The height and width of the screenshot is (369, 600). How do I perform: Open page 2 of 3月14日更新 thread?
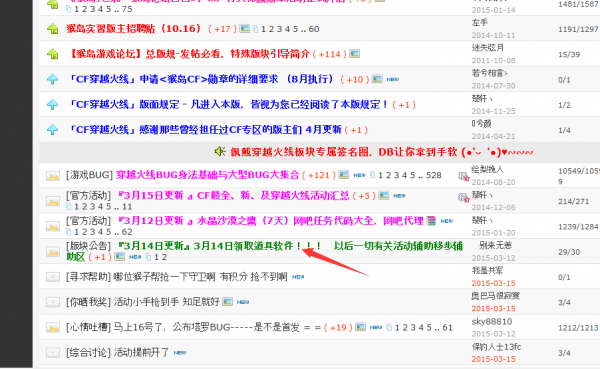coord(164,257)
